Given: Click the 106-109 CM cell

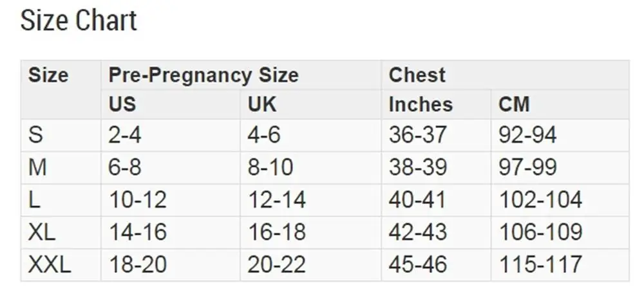Looking at the screenshot, I should click(x=540, y=232).
